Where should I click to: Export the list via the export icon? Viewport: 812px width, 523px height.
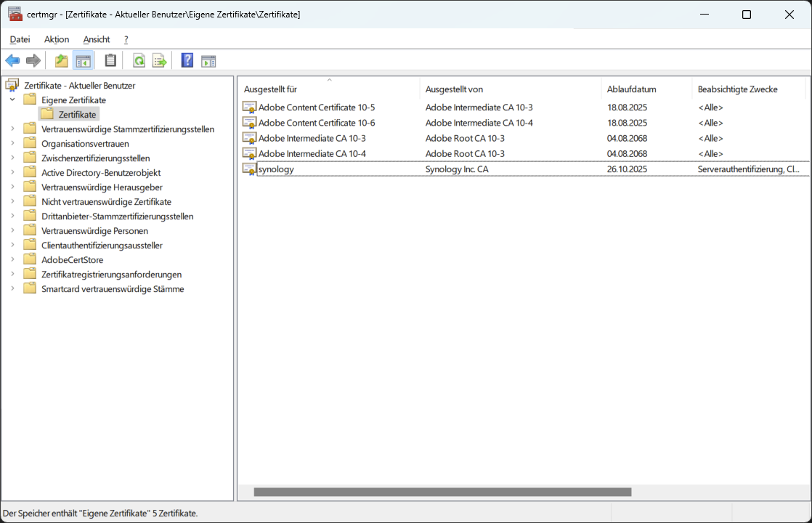pos(160,60)
